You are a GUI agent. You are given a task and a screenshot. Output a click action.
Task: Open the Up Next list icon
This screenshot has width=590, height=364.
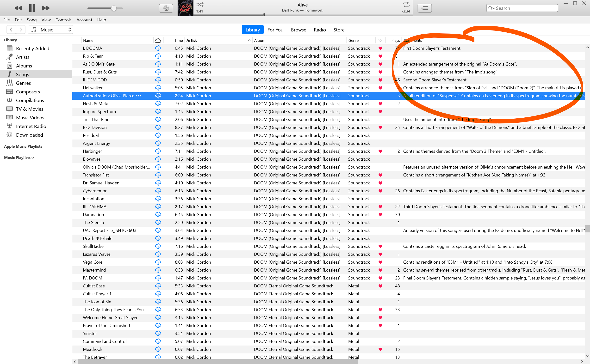pyautogui.click(x=424, y=8)
